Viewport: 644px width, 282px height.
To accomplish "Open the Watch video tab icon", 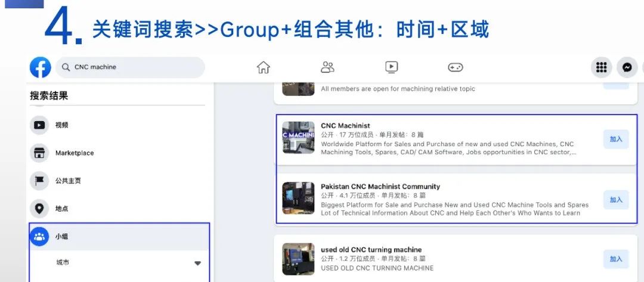I will point(391,67).
